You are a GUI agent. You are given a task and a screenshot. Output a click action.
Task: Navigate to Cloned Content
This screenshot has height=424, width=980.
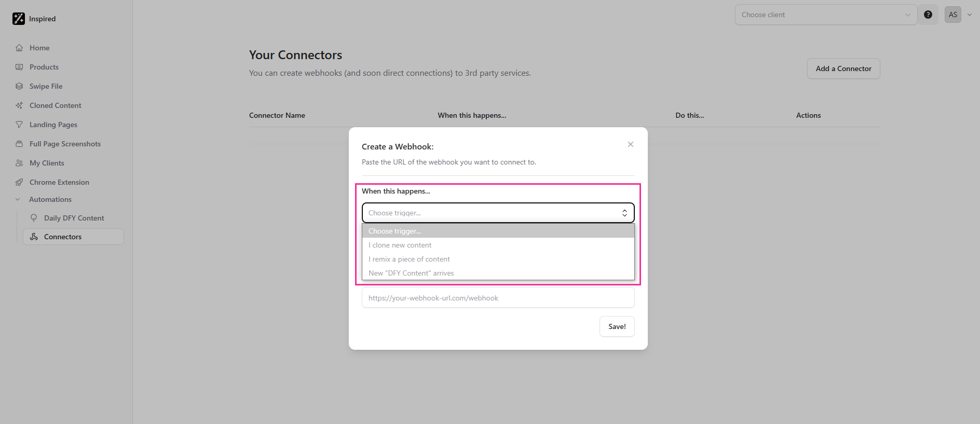point(56,105)
